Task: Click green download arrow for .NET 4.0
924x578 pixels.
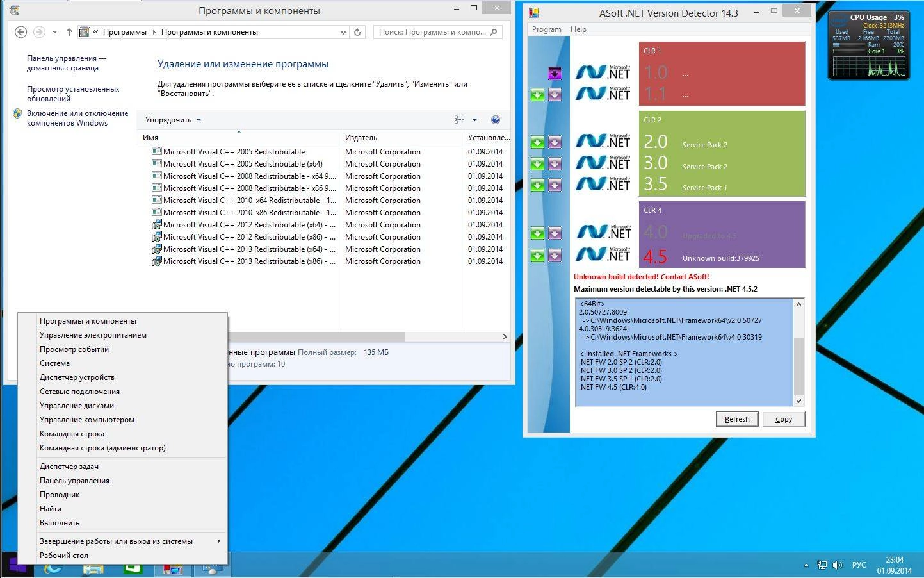Action: (x=537, y=233)
